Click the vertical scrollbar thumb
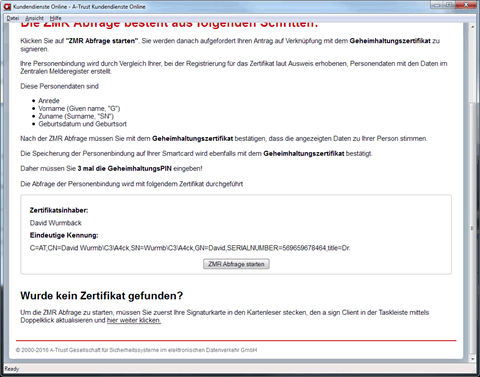This screenshot has width=480, height=377. (x=472, y=227)
